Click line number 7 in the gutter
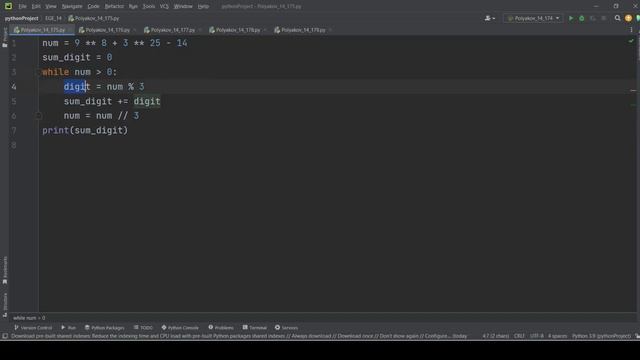640x360 pixels. coord(14,130)
